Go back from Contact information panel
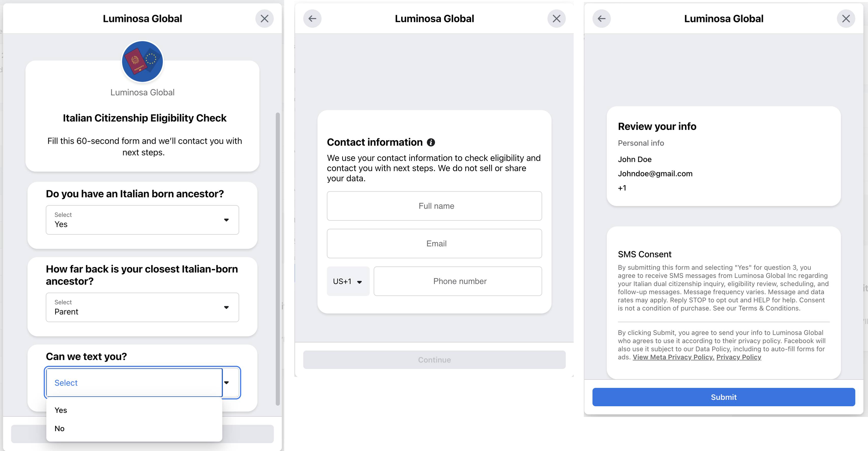 tap(312, 19)
